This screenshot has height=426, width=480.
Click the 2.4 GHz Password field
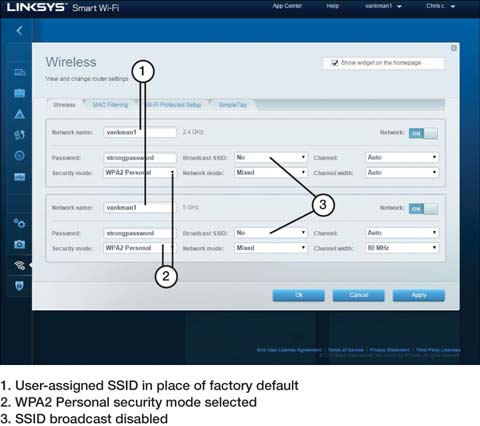tap(140, 158)
